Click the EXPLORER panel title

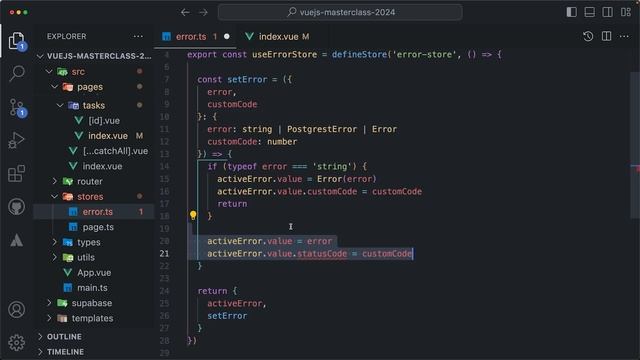(x=67, y=36)
